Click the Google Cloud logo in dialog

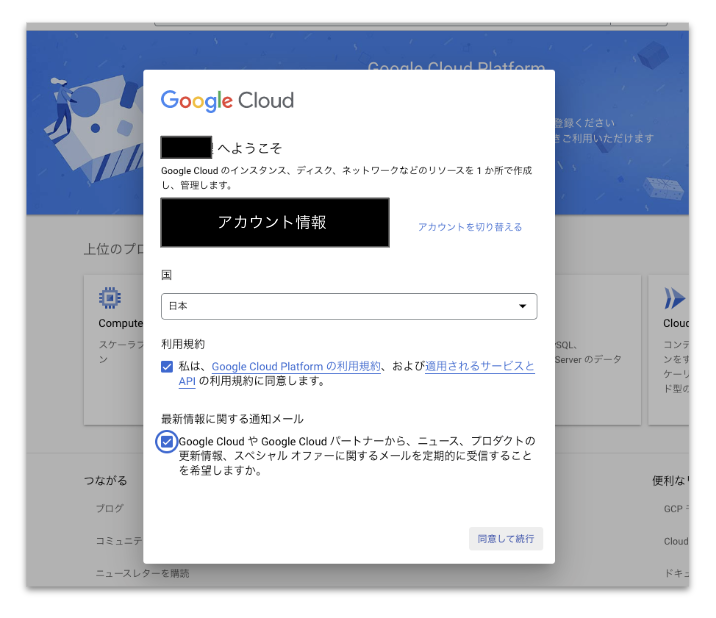(227, 100)
